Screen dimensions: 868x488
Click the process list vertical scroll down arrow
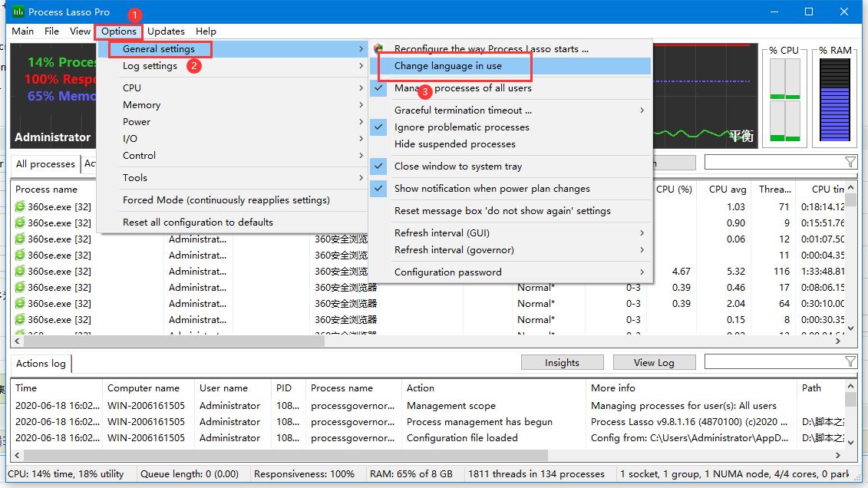pos(850,328)
